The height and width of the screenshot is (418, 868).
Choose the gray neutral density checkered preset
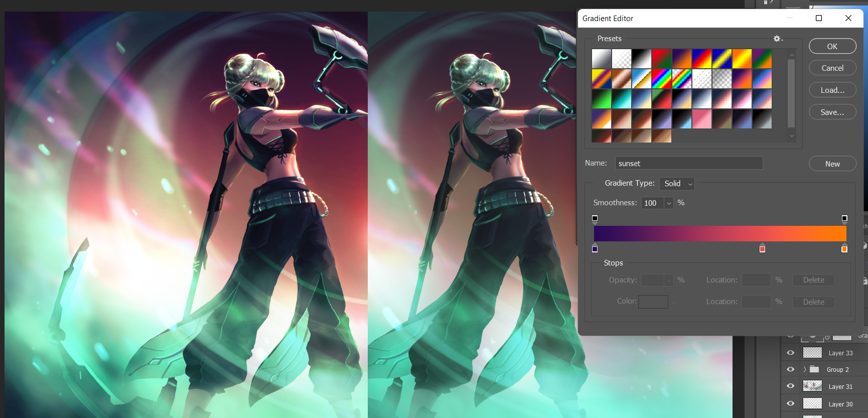722,79
